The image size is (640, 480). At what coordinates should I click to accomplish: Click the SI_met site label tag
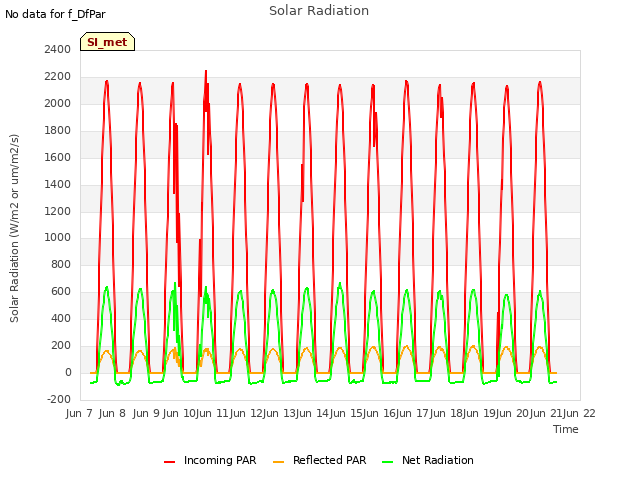[107, 42]
